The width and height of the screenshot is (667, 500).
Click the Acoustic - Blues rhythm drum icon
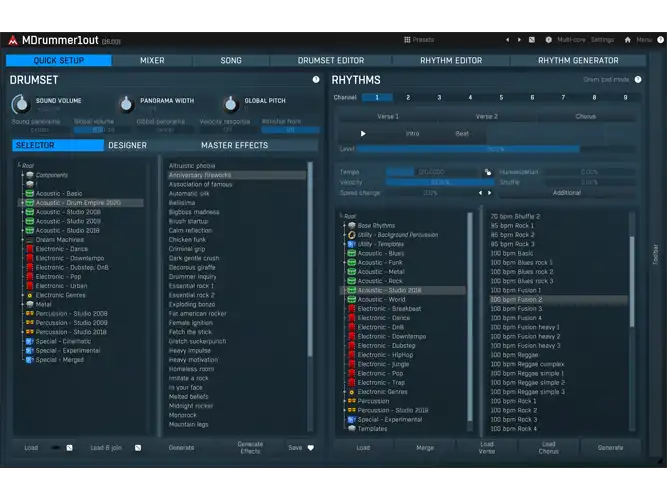(352, 253)
